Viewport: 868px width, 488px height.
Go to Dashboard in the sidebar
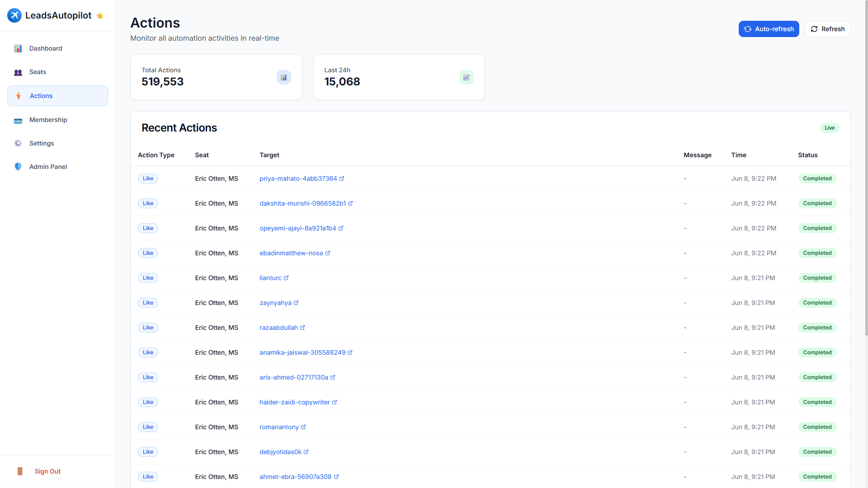tap(57, 48)
